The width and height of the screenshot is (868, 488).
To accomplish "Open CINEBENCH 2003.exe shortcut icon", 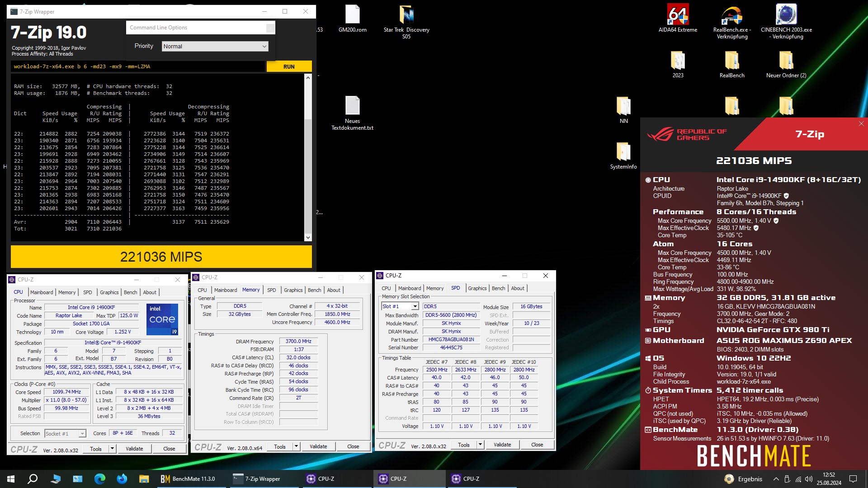I will pos(786,21).
